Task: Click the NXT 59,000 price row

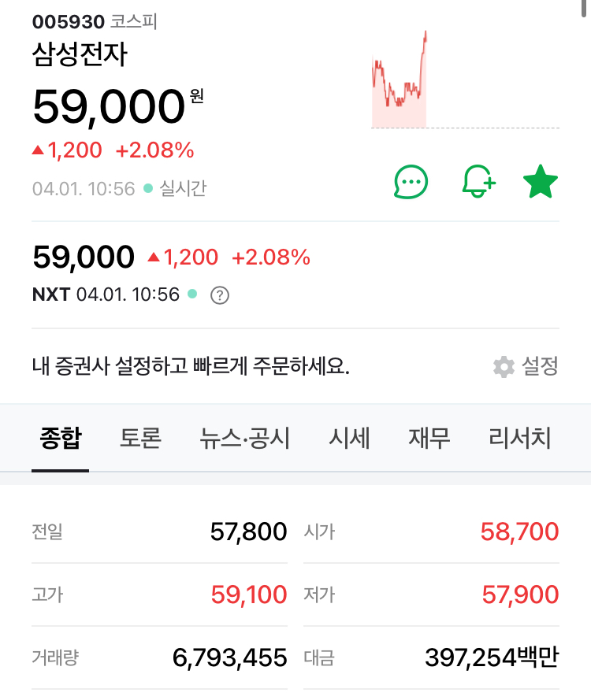Action: tap(84, 257)
